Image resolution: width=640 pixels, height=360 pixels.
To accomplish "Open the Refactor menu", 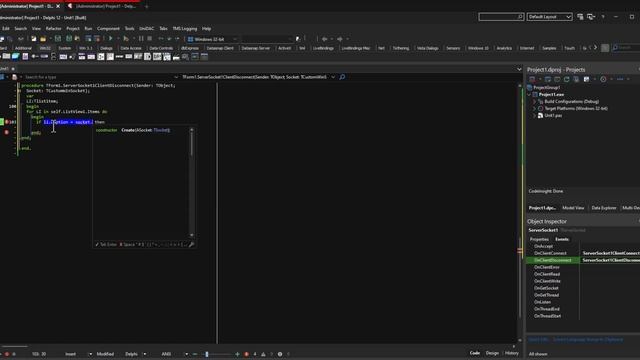I will coord(53,29).
